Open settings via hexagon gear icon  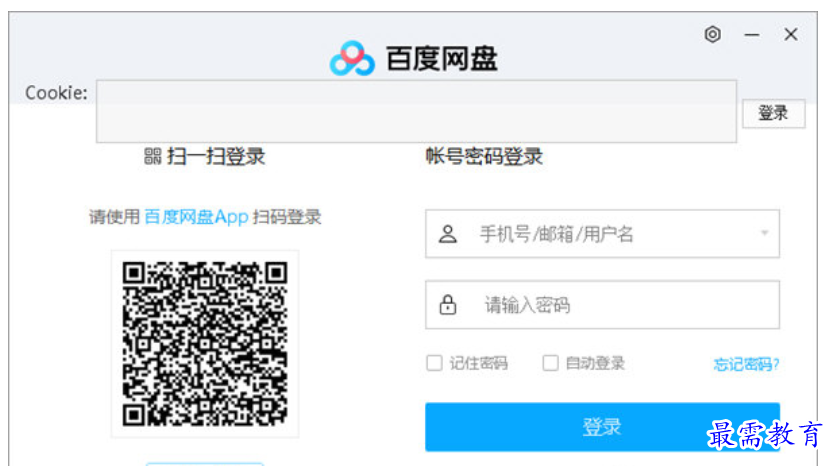[x=713, y=34]
